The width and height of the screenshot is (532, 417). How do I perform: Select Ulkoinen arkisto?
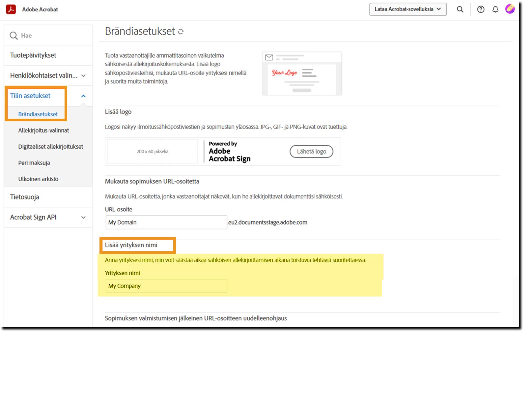click(x=38, y=179)
